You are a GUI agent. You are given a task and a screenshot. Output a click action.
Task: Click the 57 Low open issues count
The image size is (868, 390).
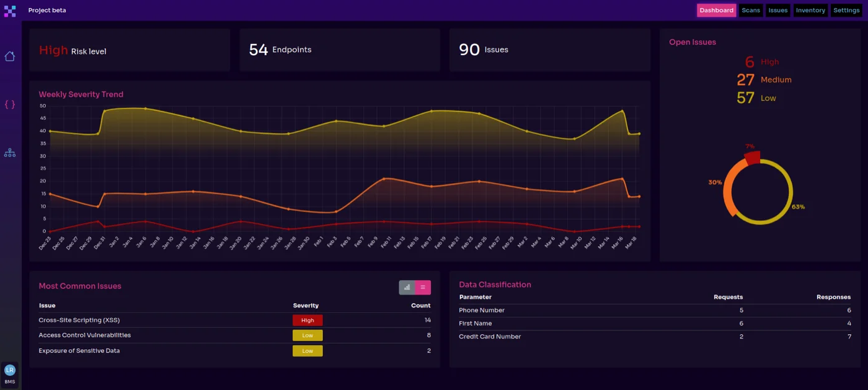pyautogui.click(x=745, y=98)
